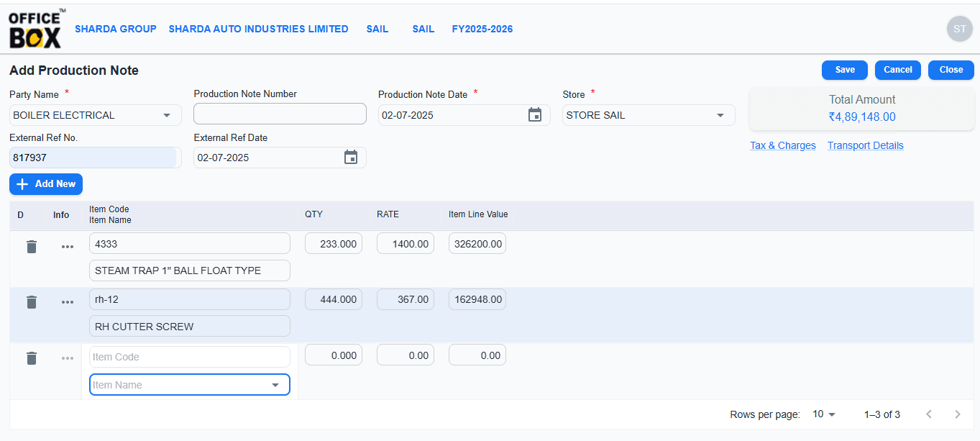Click the empty row's line value field
Image resolution: width=980 pixels, height=441 pixels.
tap(477, 355)
